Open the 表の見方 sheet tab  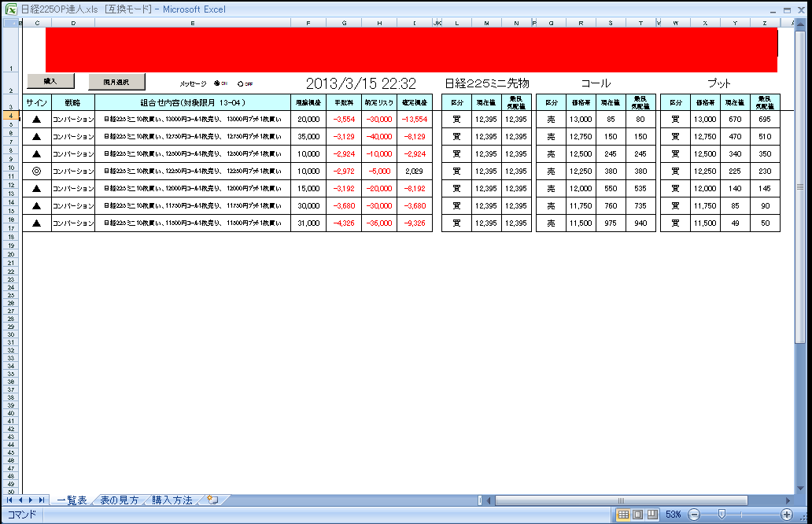[119, 500]
